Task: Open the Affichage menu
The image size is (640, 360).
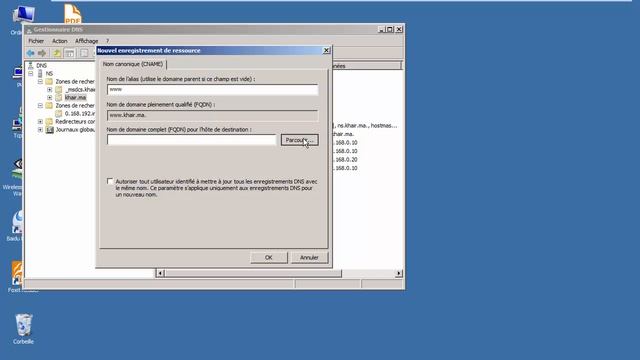Action: 87,41
